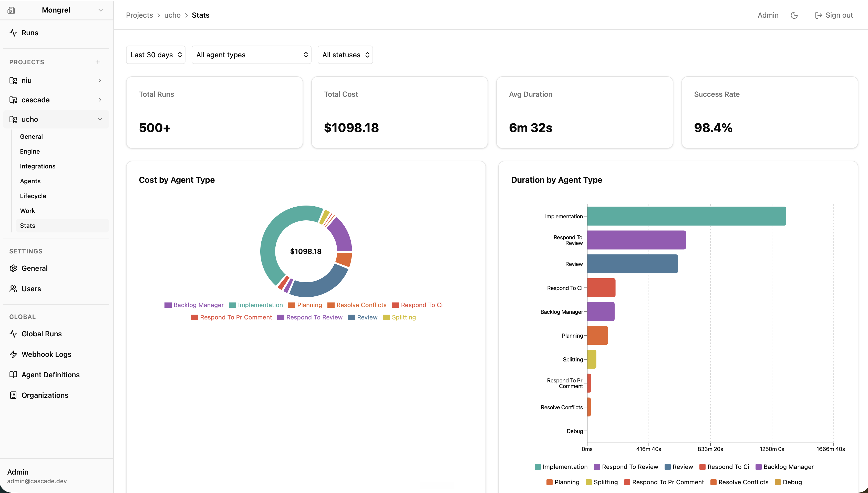This screenshot has height=493, width=868.
Task: Open the Agents page under ucho
Action: pyautogui.click(x=30, y=181)
